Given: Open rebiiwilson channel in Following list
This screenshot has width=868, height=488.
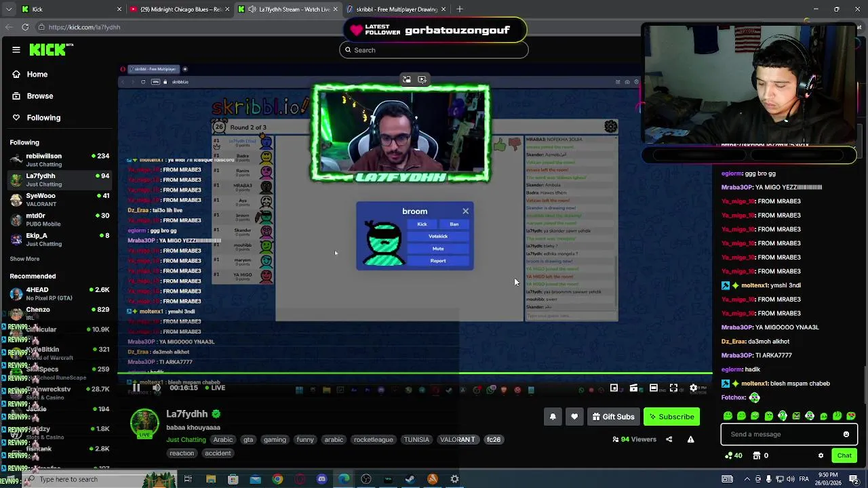Looking at the screenshot, I should pyautogui.click(x=59, y=160).
